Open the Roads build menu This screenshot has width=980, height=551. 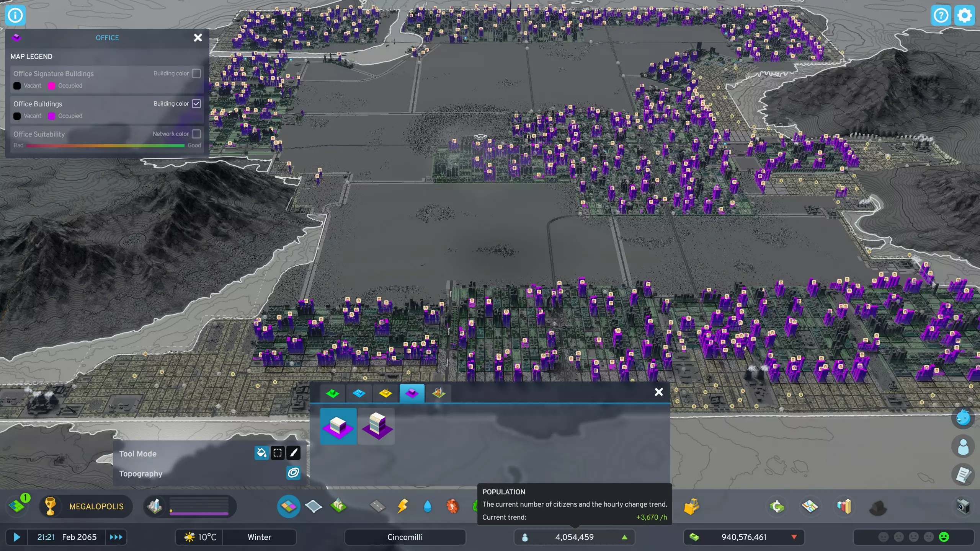click(x=377, y=506)
